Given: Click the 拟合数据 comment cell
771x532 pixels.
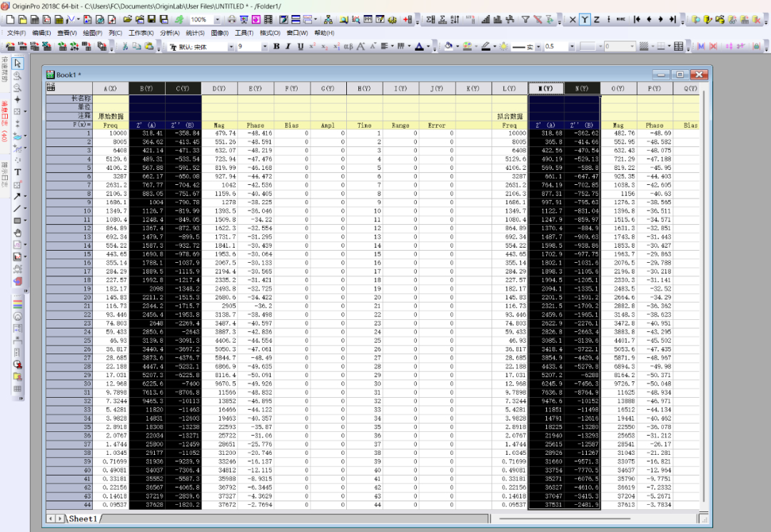Looking at the screenshot, I should click(x=510, y=116).
